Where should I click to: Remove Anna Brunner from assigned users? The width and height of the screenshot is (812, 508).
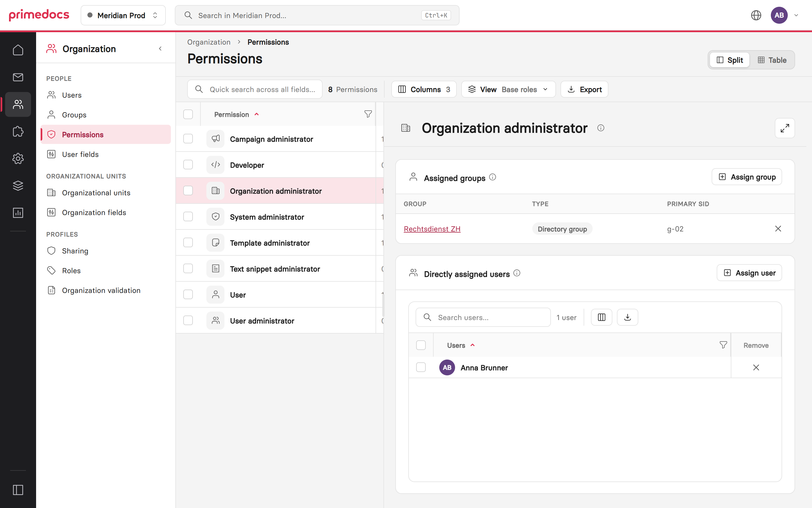click(756, 367)
